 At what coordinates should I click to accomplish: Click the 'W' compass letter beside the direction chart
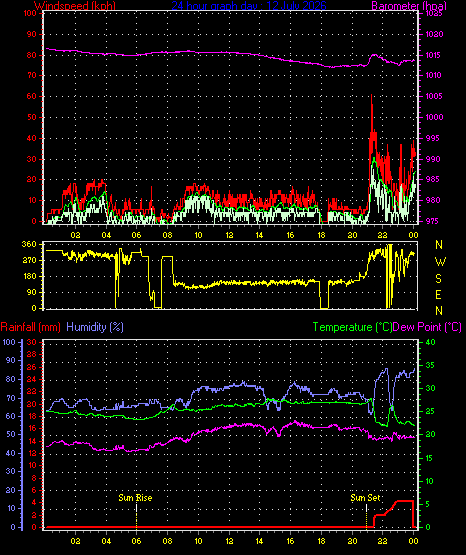(440, 262)
